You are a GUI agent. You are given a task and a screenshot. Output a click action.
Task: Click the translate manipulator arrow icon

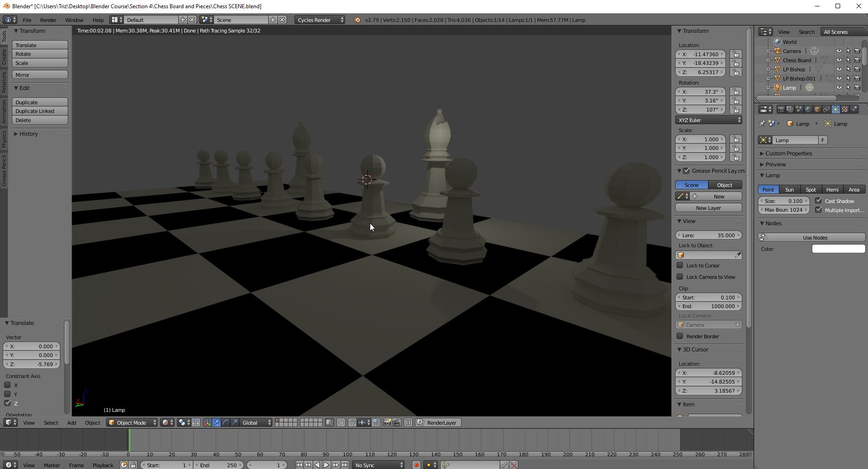tap(216, 423)
